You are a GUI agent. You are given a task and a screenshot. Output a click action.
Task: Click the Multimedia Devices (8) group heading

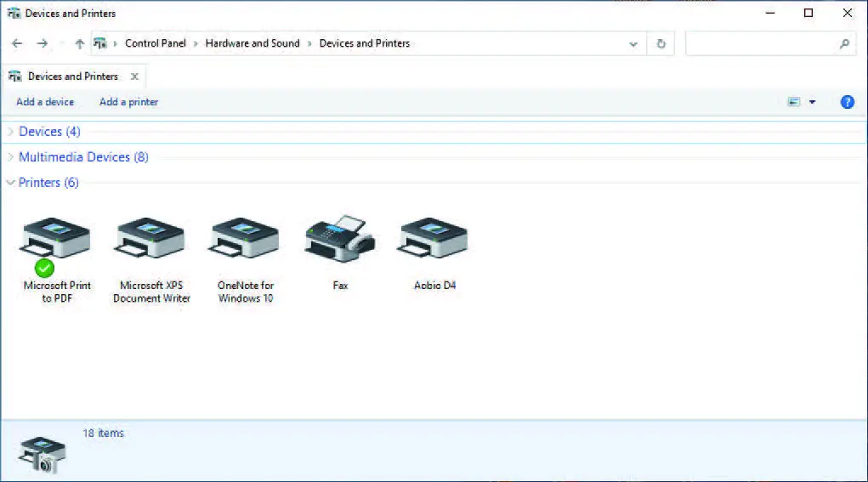tap(83, 157)
